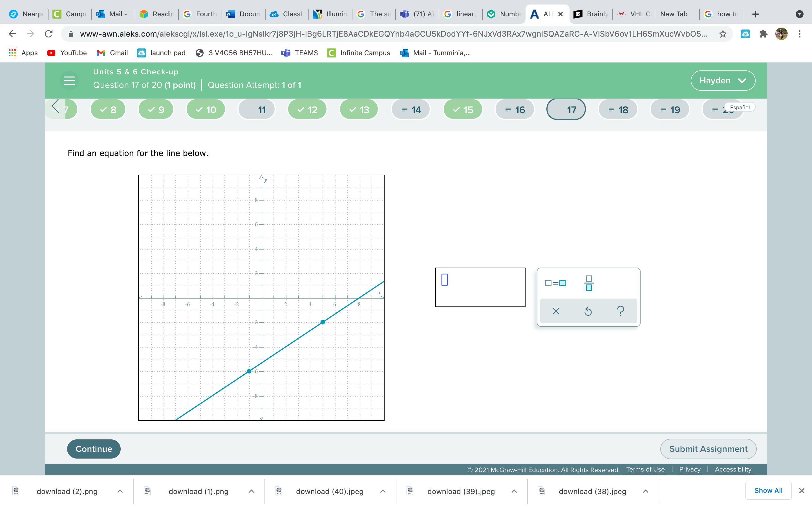Click the equation answer input box
The height and width of the screenshot is (507, 812).
[x=480, y=287]
